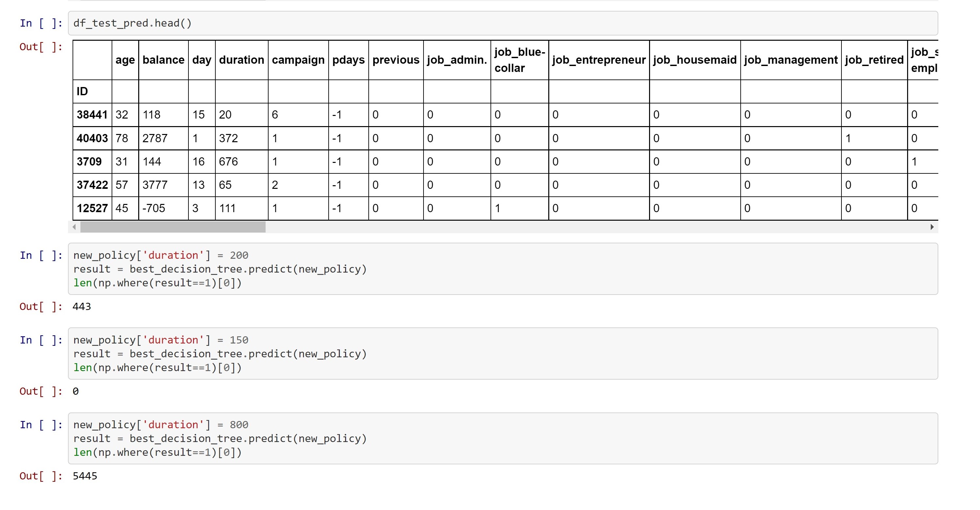This screenshot has width=980, height=510.
Task: Click the output value 443
Action: [x=82, y=307]
